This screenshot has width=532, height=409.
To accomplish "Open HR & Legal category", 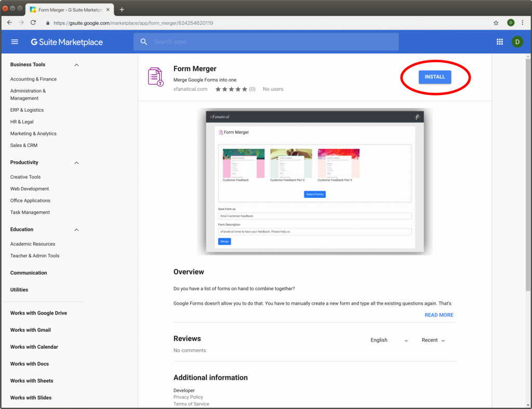I will [x=22, y=121].
